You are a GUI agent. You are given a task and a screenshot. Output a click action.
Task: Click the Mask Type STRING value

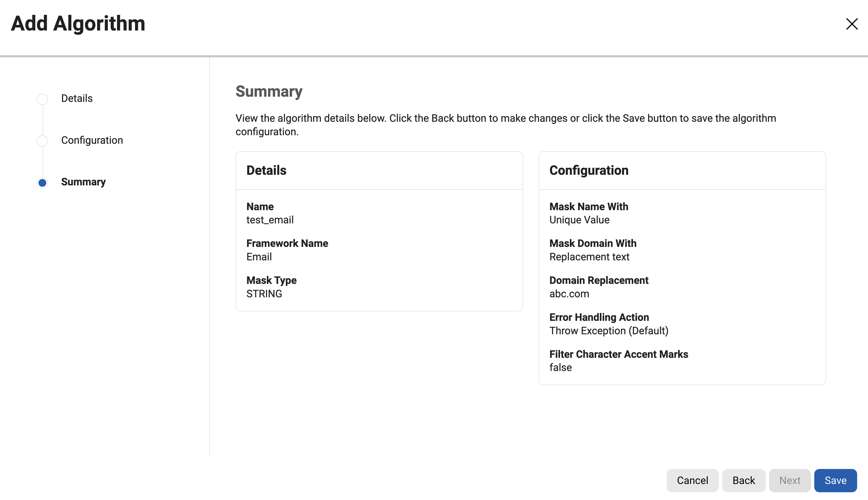coord(264,294)
